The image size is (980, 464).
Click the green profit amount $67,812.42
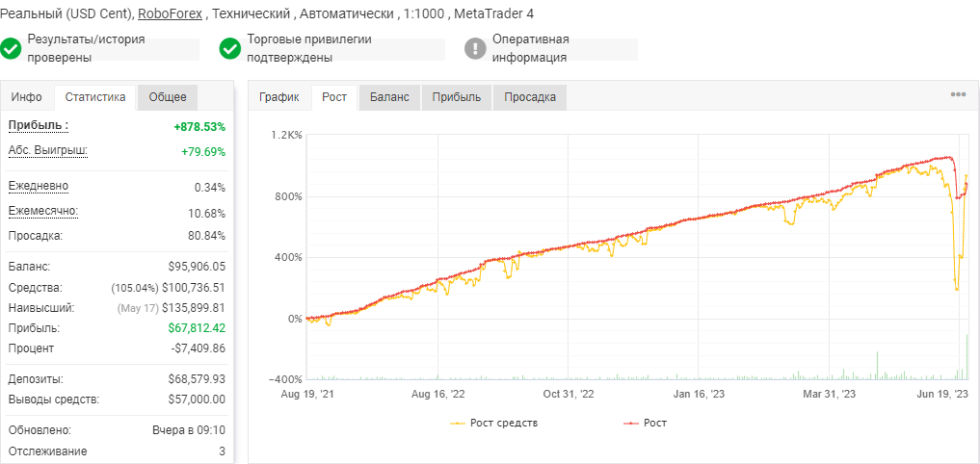(197, 328)
